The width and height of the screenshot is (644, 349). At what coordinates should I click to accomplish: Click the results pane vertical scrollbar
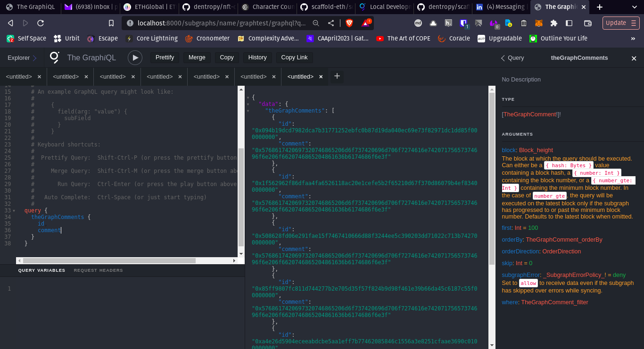pos(492,179)
